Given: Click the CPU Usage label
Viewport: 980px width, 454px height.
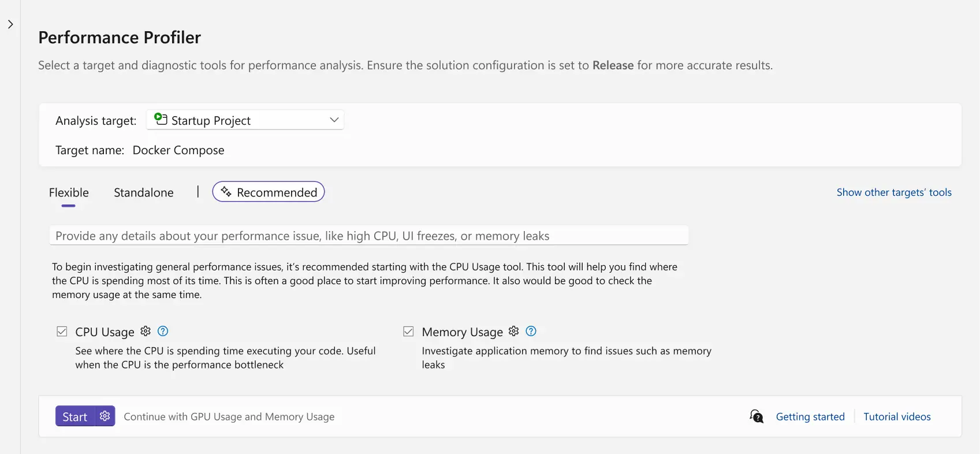Looking at the screenshot, I should 105,332.
